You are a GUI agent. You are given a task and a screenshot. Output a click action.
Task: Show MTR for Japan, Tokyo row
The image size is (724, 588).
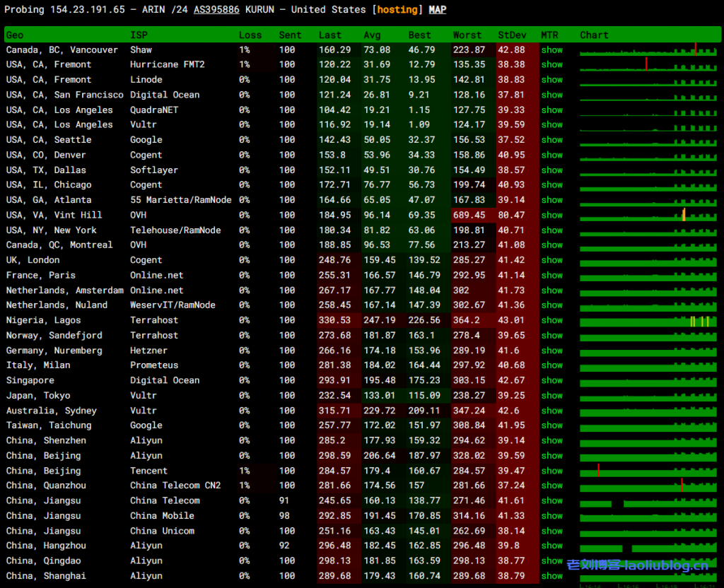pos(552,396)
